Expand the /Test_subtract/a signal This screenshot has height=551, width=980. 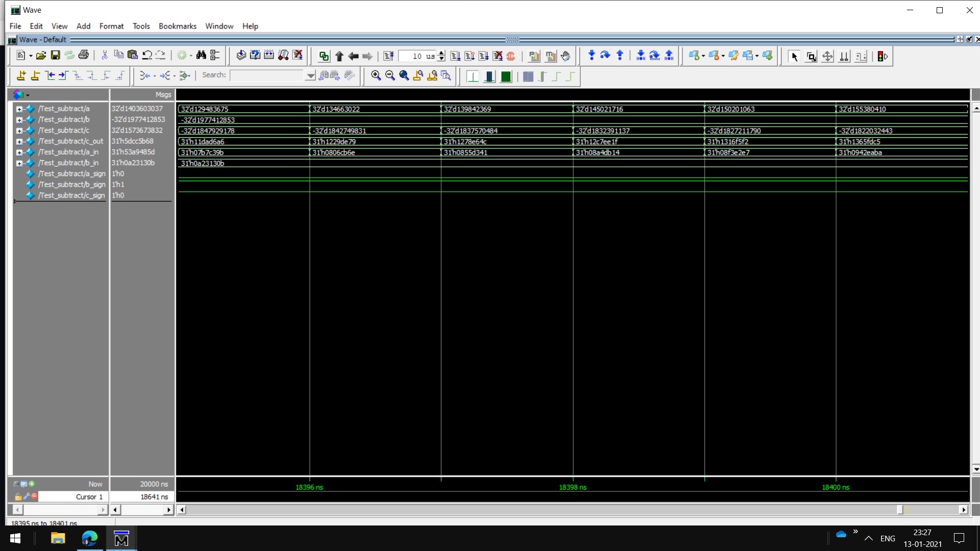click(19, 109)
